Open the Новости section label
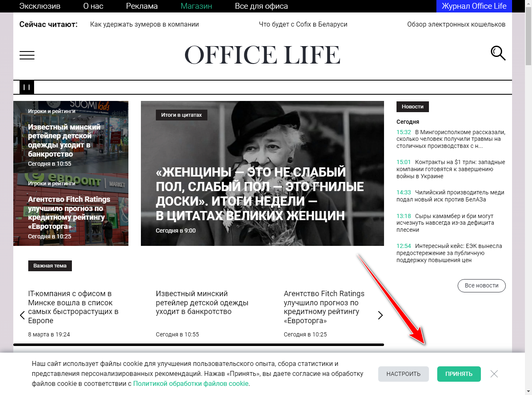Screen dimensions: 532x395 (x=412, y=106)
